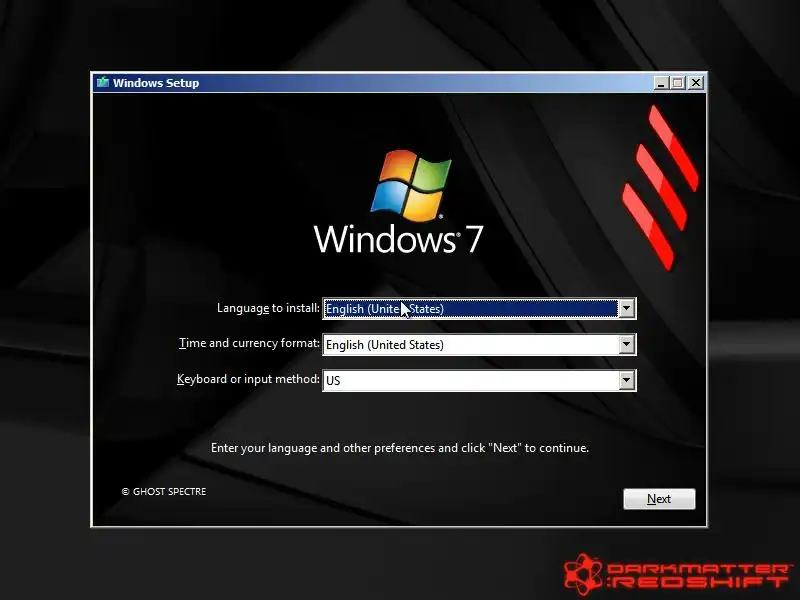Close the Windows Setup window
Image resolution: width=800 pixels, height=600 pixels.
point(696,83)
